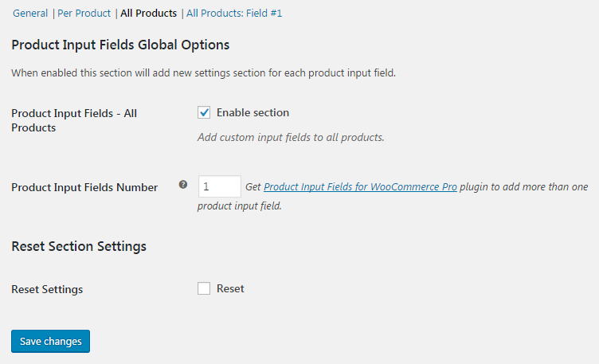Viewport: 599px width, 364px height.
Task: Click the 'Add custom input fields' description
Action: [291, 137]
